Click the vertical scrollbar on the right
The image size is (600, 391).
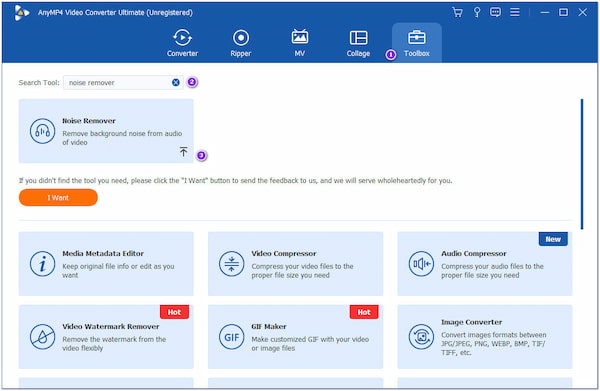point(582,164)
